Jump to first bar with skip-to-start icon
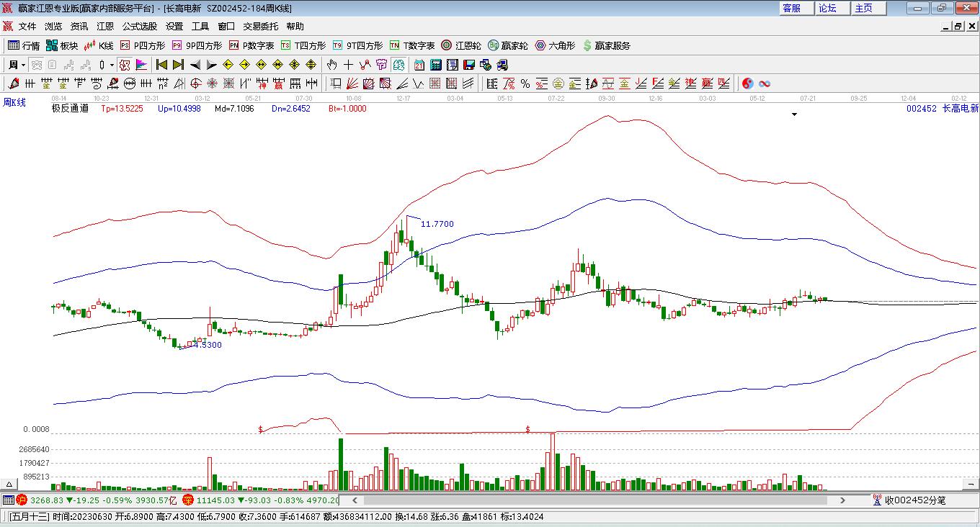Viewport: 980px width, 527px height. (x=162, y=65)
